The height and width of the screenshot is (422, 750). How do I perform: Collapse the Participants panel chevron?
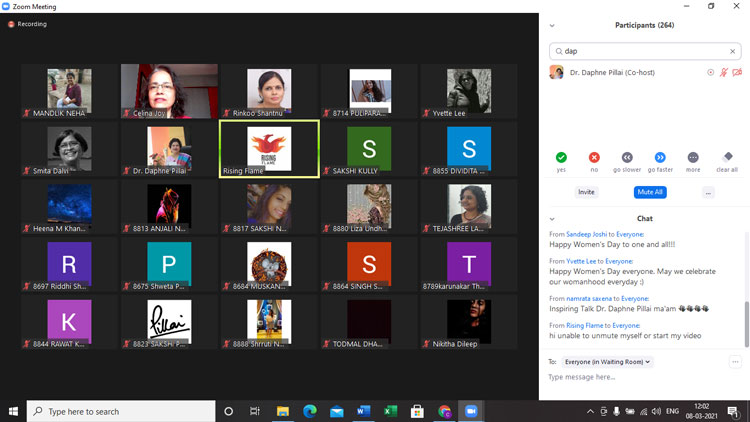click(553, 25)
